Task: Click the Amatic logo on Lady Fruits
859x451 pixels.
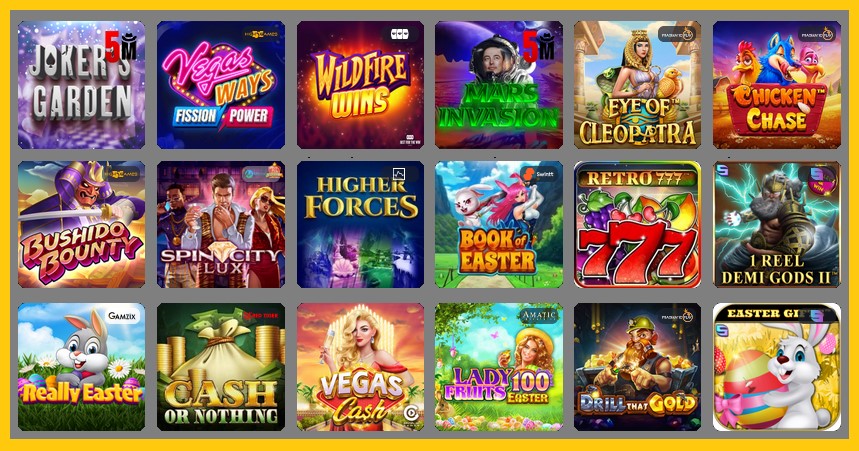Action: pyautogui.click(x=539, y=316)
